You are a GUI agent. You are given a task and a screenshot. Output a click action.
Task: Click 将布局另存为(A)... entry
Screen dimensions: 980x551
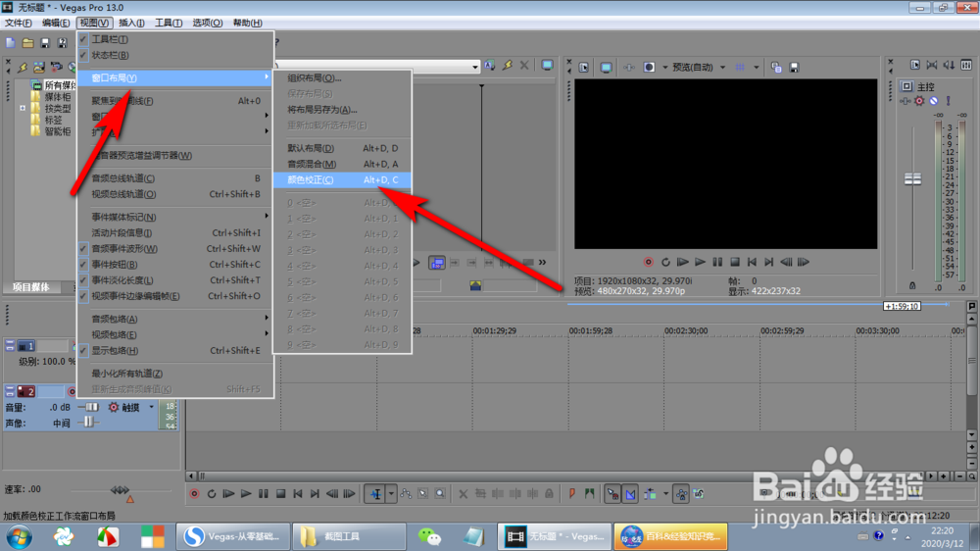[x=342, y=110]
